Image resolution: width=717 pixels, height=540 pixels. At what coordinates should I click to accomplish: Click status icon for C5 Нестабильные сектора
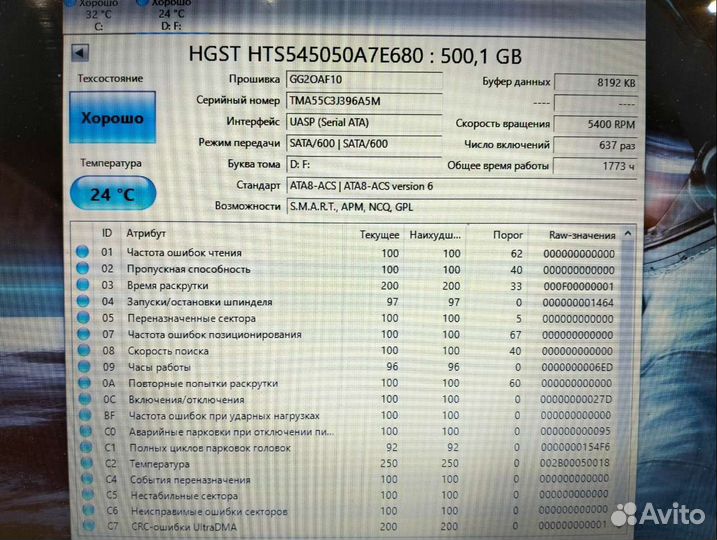(x=88, y=494)
